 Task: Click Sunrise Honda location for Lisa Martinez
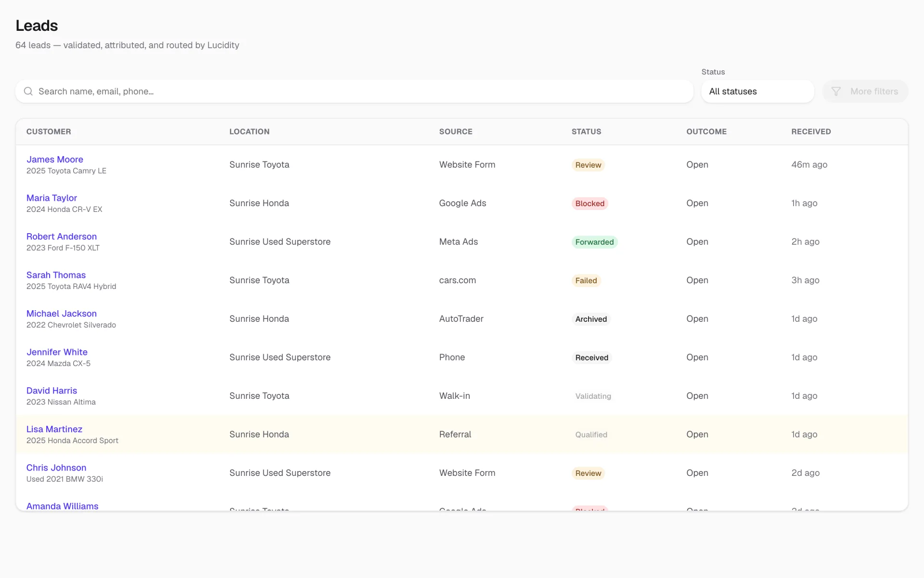tap(259, 434)
